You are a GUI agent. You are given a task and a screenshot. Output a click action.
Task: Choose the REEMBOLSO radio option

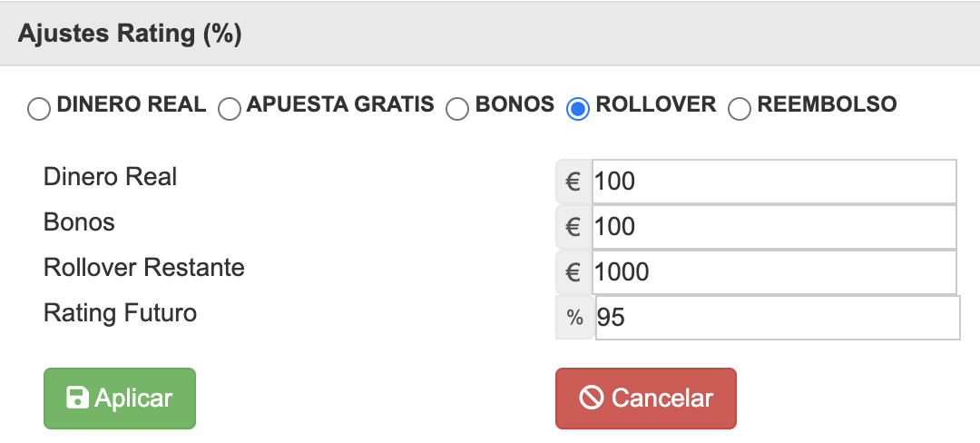point(740,109)
